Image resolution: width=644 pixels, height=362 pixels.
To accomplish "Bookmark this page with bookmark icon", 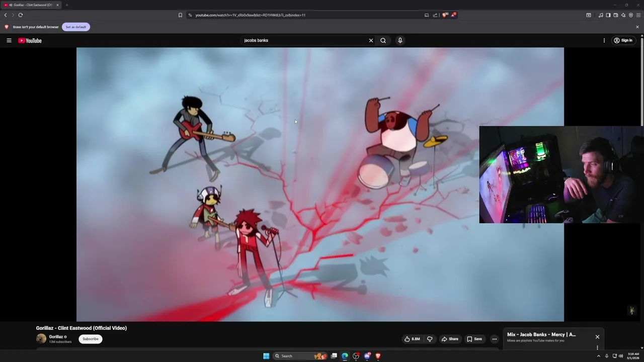I will [180, 15].
